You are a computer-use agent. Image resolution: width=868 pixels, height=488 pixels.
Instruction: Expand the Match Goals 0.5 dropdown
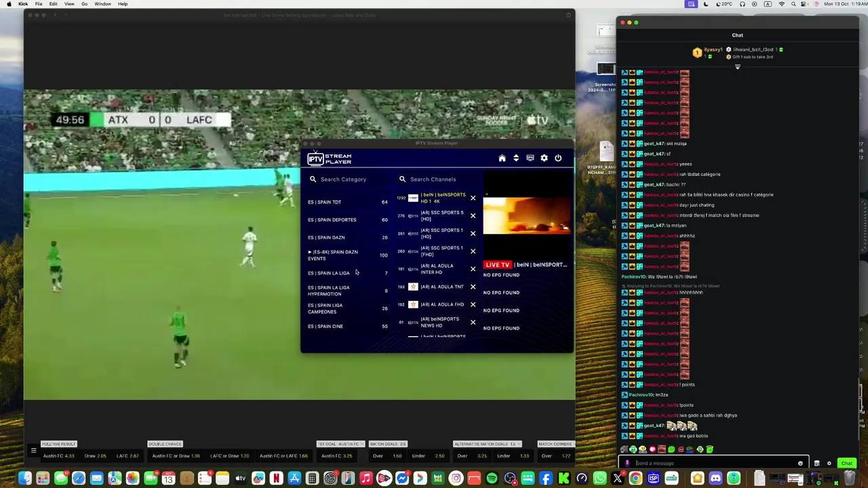(x=388, y=444)
